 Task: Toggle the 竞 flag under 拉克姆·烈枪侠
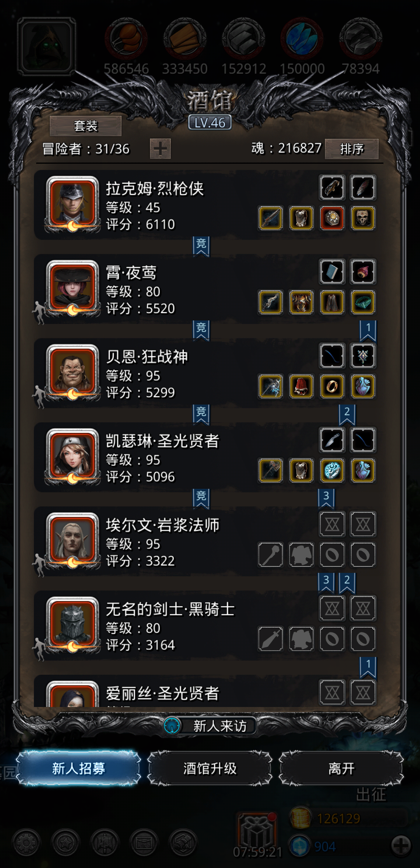click(201, 246)
